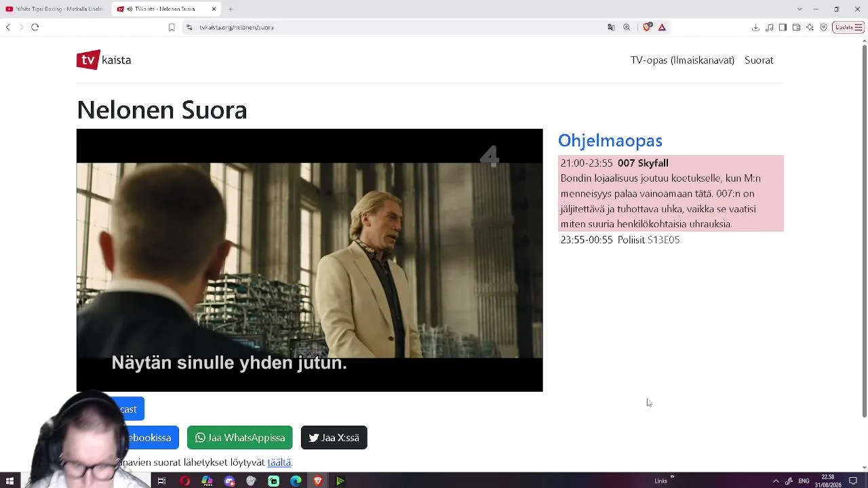Go forward to the next page
Screen dimensions: 868x488
pyautogui.click(x=21, y=27)
